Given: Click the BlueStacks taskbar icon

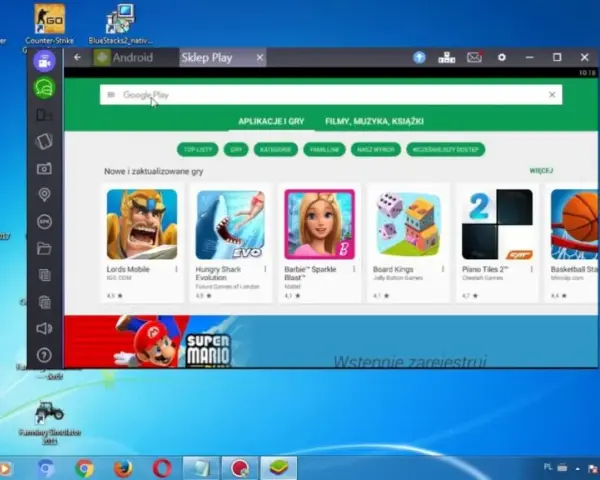Looking at the screenshot, I should pos(279,468).
